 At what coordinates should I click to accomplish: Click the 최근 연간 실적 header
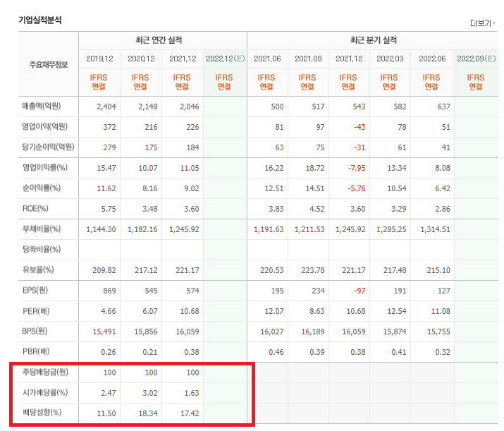click(x=159, y=40)
